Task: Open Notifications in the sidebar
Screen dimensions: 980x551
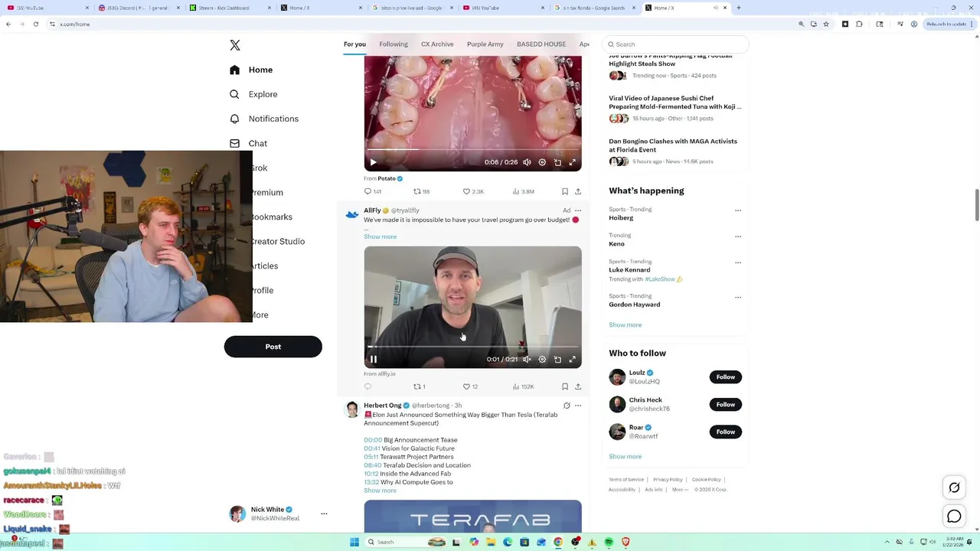Action: (x=264, y=119)
